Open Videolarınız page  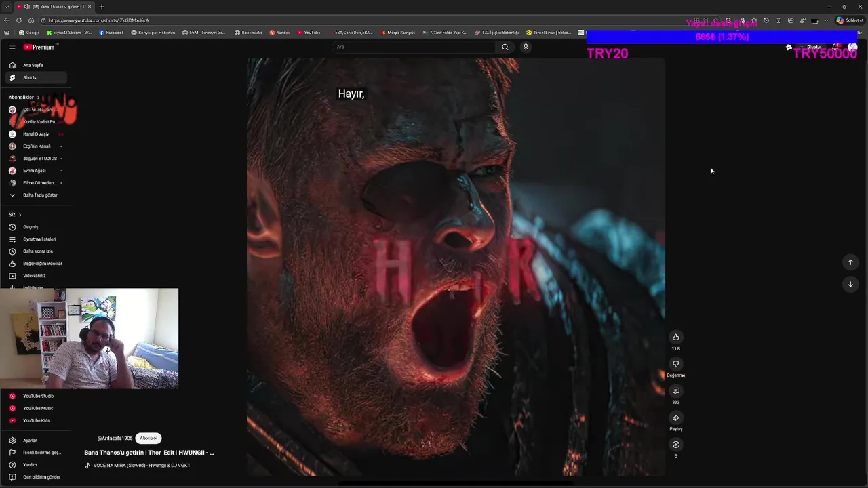coord(35,276)
